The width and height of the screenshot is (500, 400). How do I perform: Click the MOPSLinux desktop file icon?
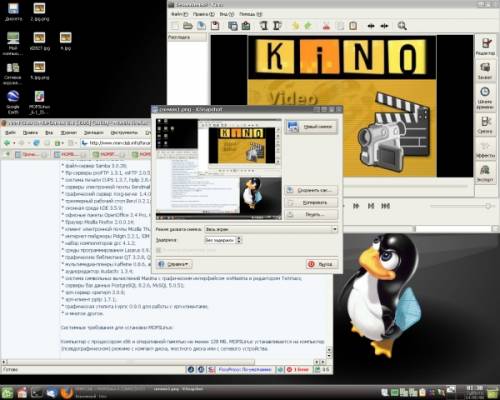[x=39, y=102]
